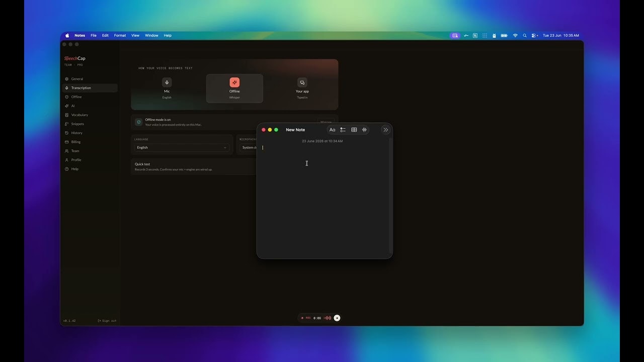Open the Language dropdown showing English

pos(182,148)
